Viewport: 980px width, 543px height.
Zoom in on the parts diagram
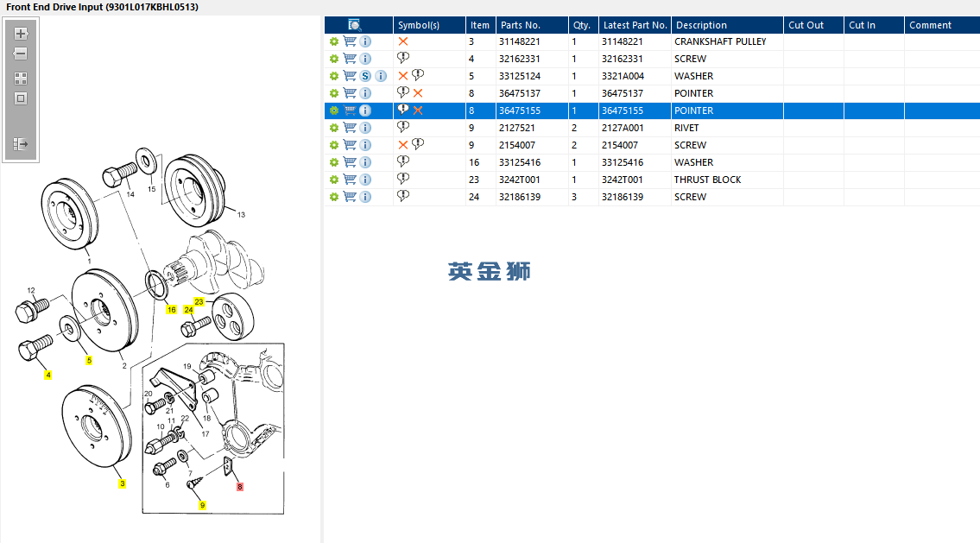point(21,34)
